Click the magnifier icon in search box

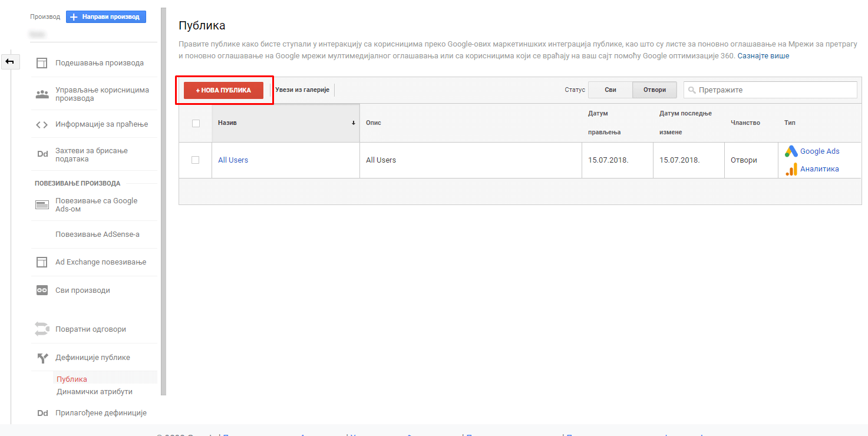(x=692, y=90)
